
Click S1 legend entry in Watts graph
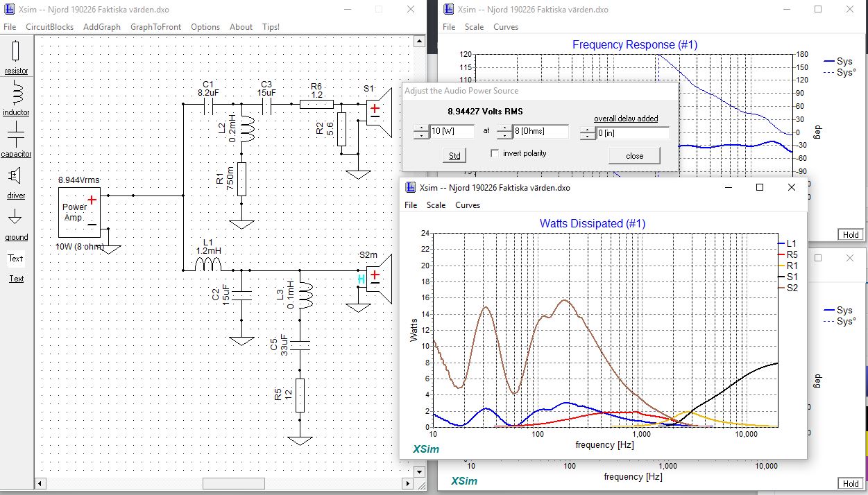(x=786, y=277)
